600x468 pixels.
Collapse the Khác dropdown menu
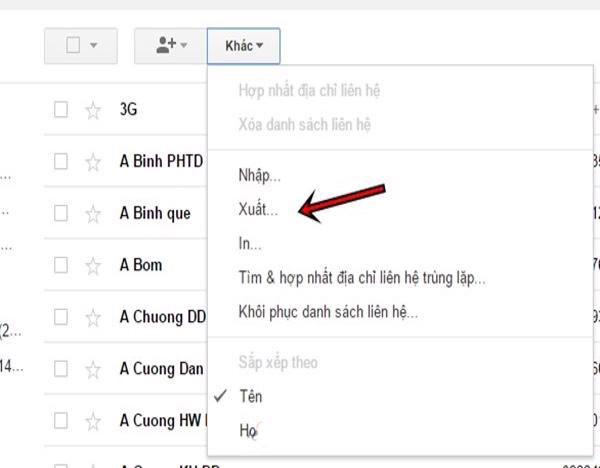244,46
